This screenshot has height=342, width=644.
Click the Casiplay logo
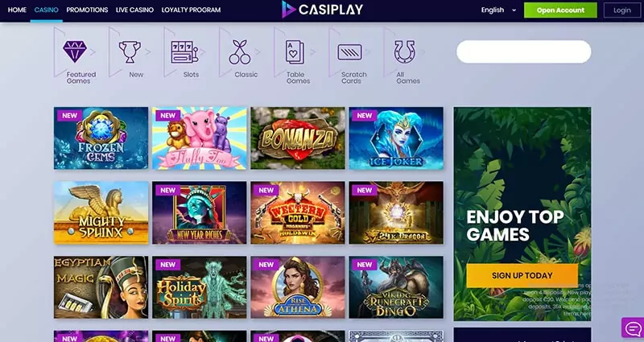click(323, 10)
